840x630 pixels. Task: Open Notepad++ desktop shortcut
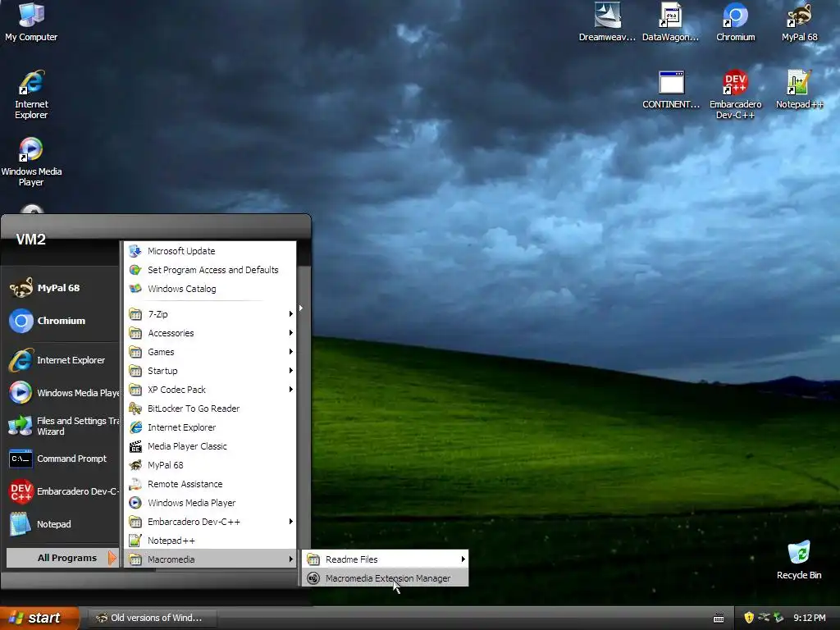pos(799,90)
